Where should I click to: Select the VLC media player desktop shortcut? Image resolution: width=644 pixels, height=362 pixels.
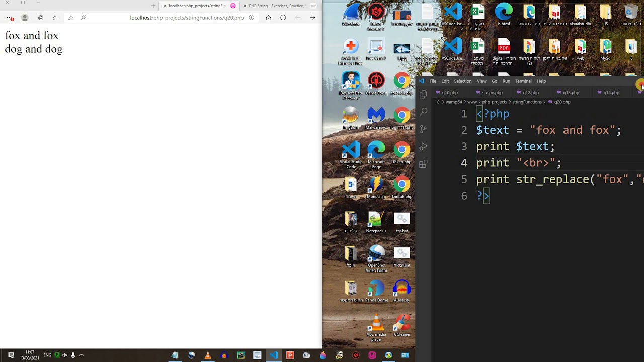[x=376, y=328]
